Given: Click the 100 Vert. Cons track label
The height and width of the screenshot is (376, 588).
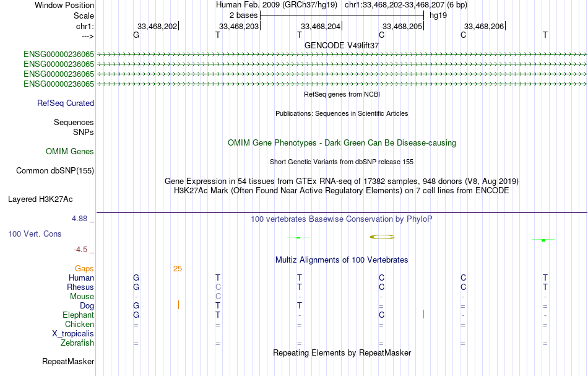Looking at the screenshot, I should point(35,234).
